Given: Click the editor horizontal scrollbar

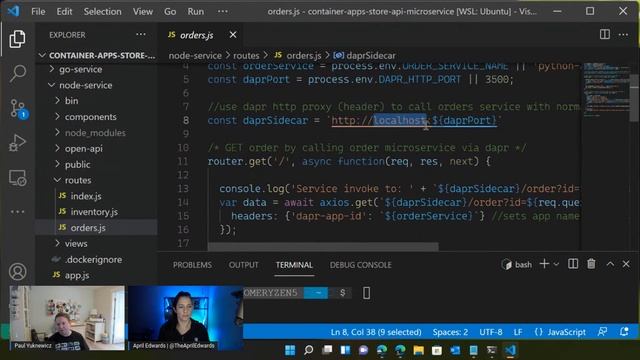Looking at the screenshot, I should click(323, 247).
